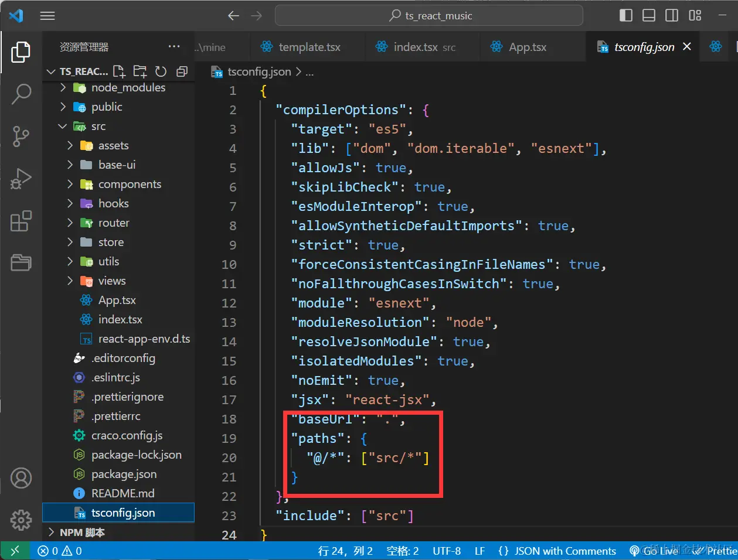Viewport: 738px width, 560px height.
Task: Open the .editorconfig file
Action: coord(123,358)
